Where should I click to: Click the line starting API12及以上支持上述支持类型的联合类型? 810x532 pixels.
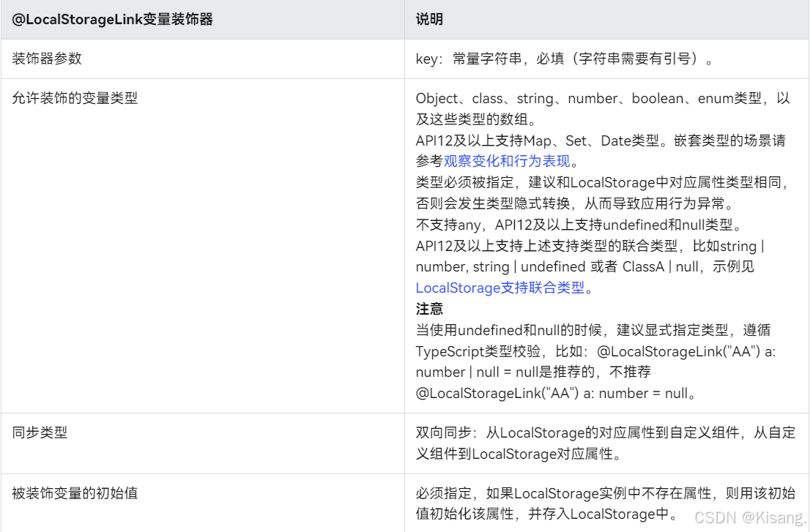590,246
